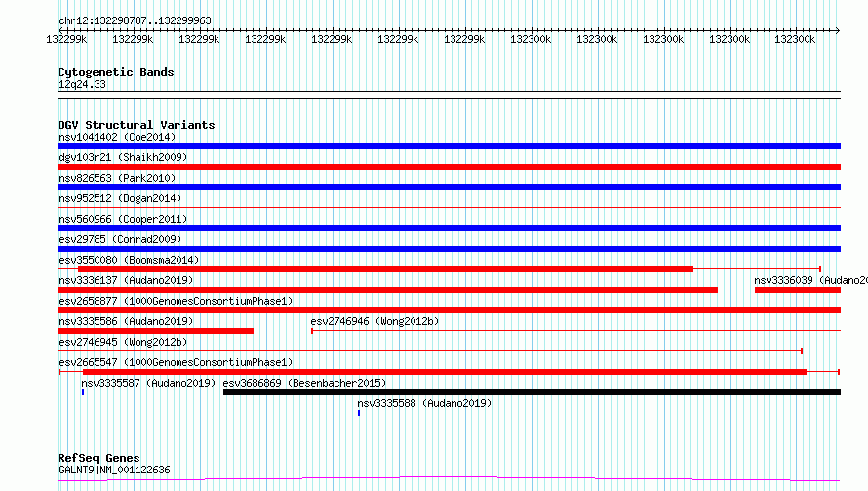Open the esv2746946 (Wong2012b) label
Image resolution: width=868 pixels, height=491 pixels.
tap(375, 321)
